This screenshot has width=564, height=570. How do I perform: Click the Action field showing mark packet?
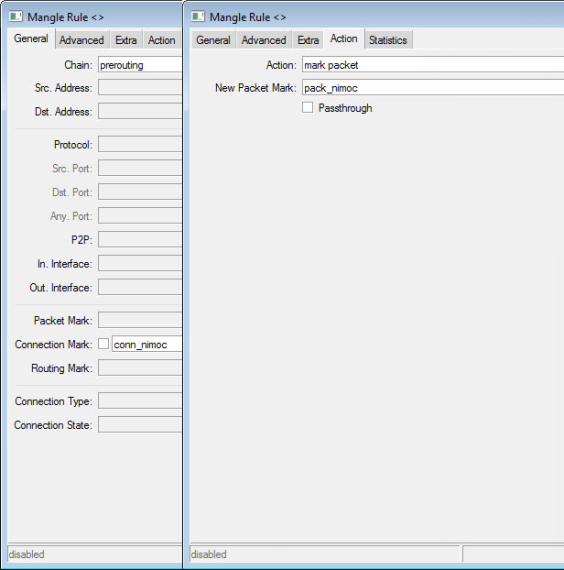pos(433,65)
